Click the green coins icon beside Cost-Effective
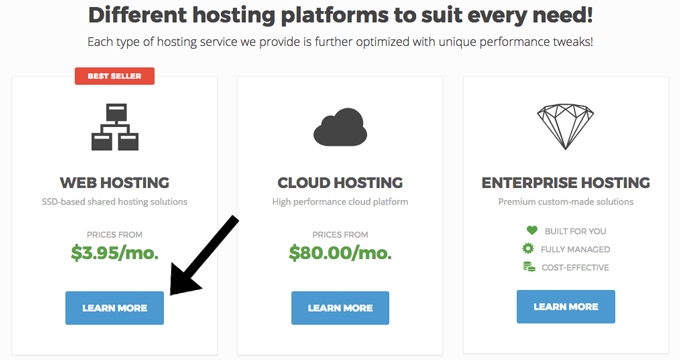680x360 pixels. point(529,267)
